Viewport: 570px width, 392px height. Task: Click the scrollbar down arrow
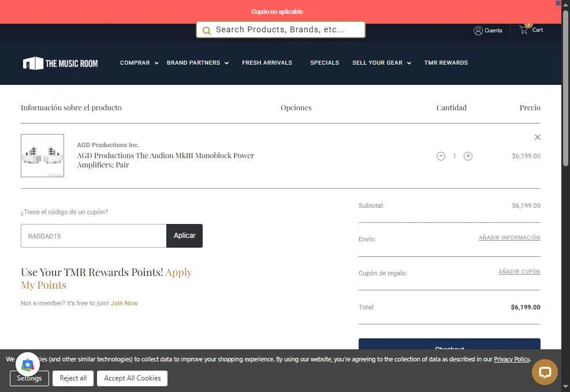tap(565, 387)
